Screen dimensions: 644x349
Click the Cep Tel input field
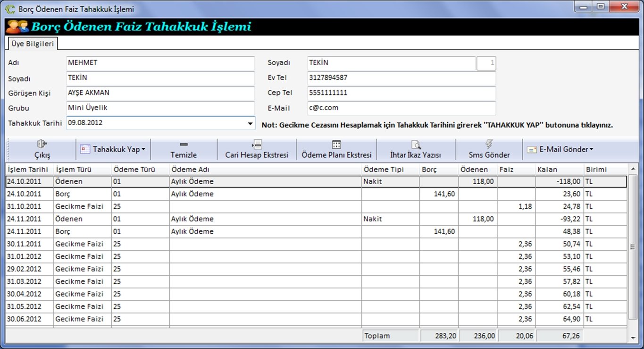(401, 93)
